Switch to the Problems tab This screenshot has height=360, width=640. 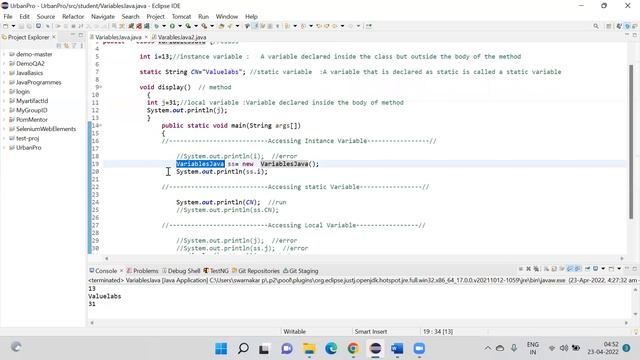point(142,271)
